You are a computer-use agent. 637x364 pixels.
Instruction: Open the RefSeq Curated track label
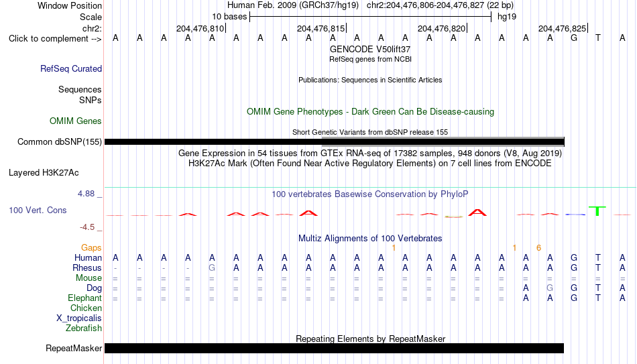71,68
